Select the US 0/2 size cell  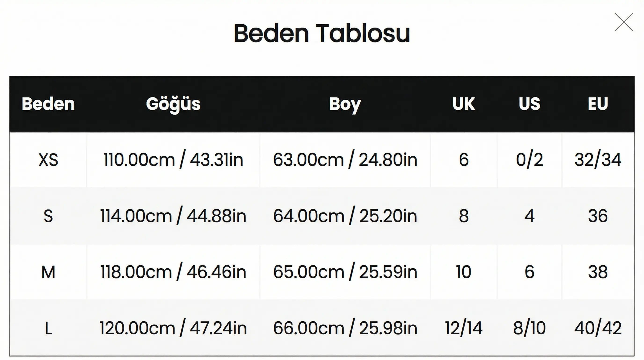[x=529, y=160]
